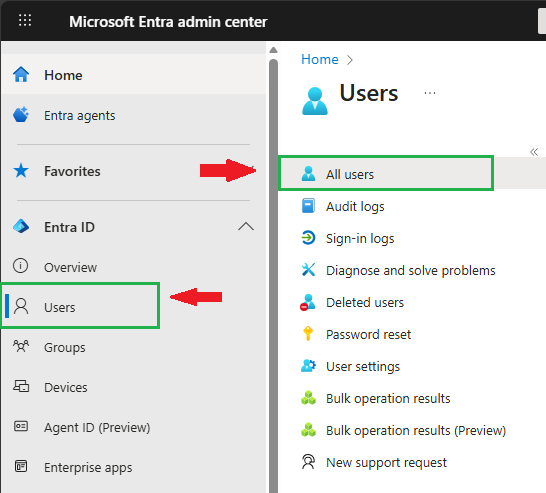Click the sidebar scrollbar up arrow

(x=273, y=50)
